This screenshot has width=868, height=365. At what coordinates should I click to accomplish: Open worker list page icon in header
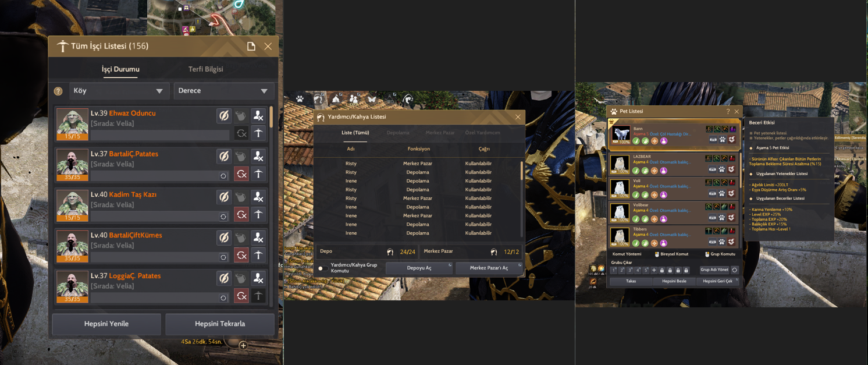click(x=251, y=46)
